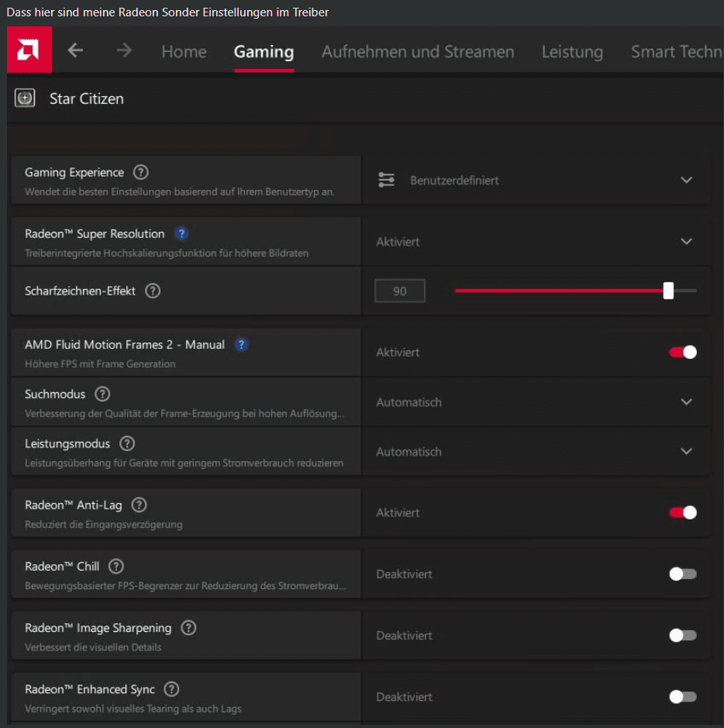Click the Radeon Image Sharpening label

98,628
